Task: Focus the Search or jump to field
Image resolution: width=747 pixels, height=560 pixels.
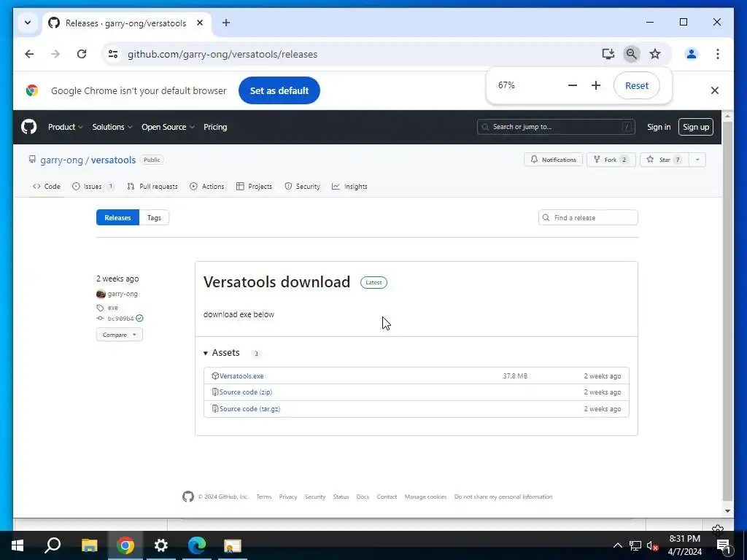Action: tap(555, 127)
